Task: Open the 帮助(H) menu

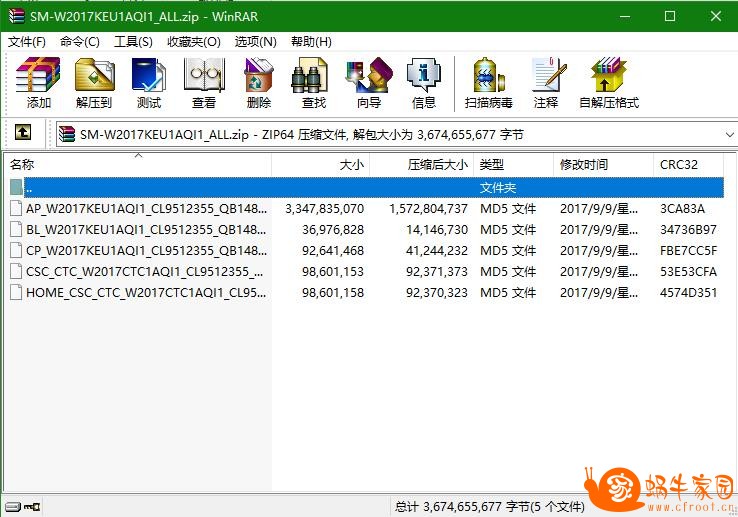Action: (311, 42)
